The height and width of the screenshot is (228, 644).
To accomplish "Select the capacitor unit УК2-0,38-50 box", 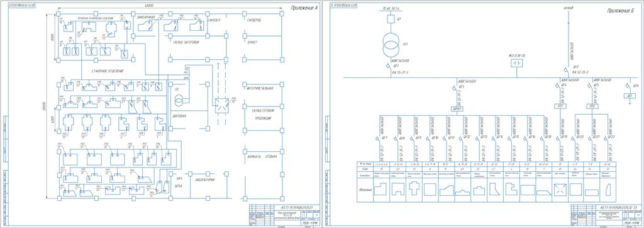I will (516, 63).
